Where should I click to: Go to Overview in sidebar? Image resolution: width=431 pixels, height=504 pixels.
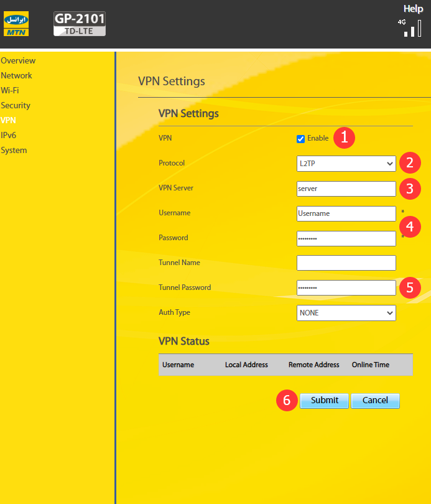pyautogui.click(x=18, y=61)
